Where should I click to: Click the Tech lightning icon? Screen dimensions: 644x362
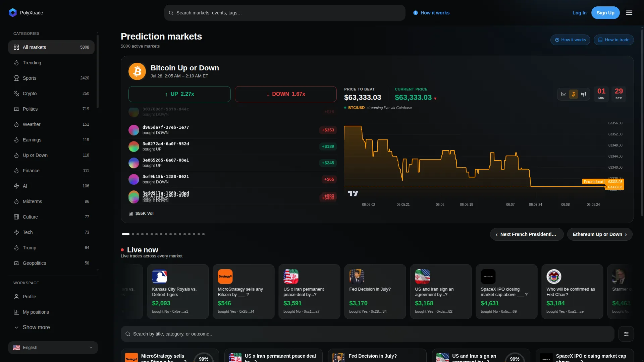[x=16, y=232]
